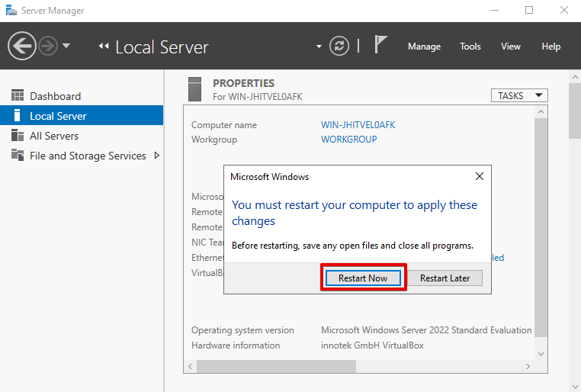Viewport: 581px width, 392px height.
Task: Click the All Servers icon
Action: [x=18, y=135]
